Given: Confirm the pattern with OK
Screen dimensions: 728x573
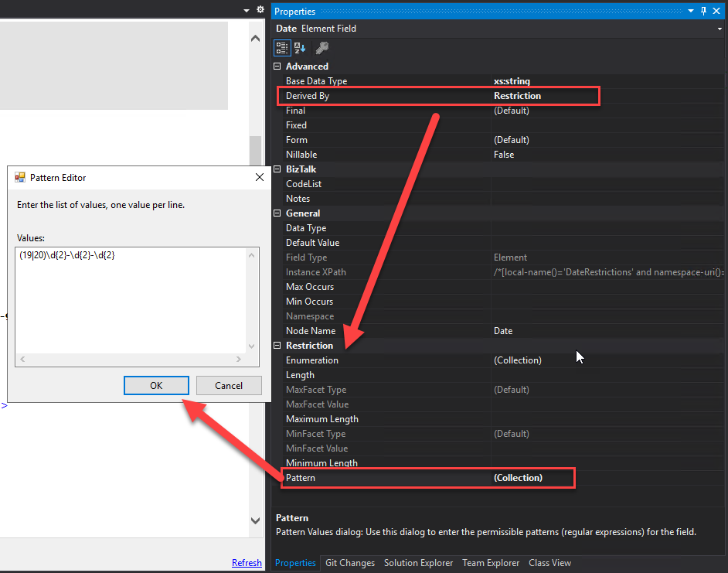Looking at the screenshot, I should [156, 385].
